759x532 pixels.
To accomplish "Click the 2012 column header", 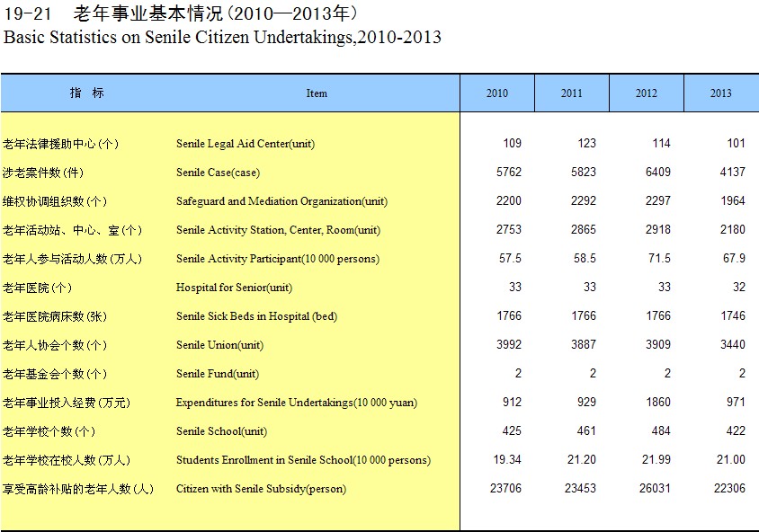I will pos(646,93).
